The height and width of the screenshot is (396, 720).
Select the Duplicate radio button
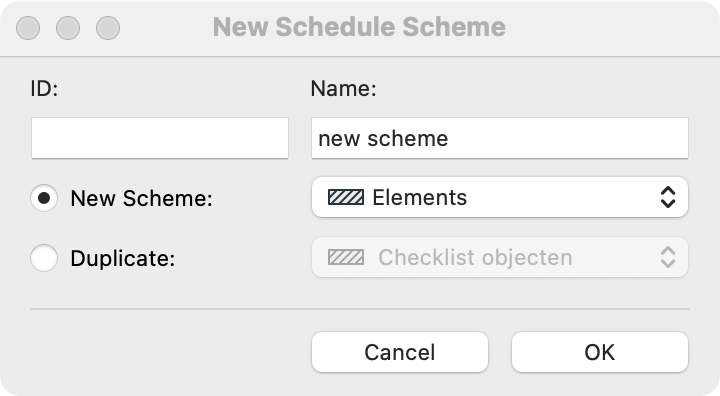(x=44, y=258)
